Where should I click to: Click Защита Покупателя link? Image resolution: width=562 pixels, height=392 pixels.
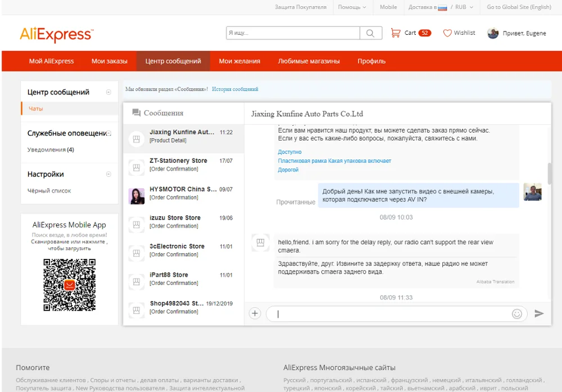click(x=300, y=7)
